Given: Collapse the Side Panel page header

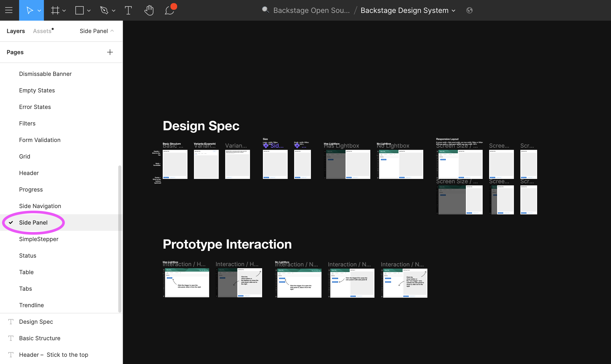Looking at the screenshot, I should pos(112,31).
